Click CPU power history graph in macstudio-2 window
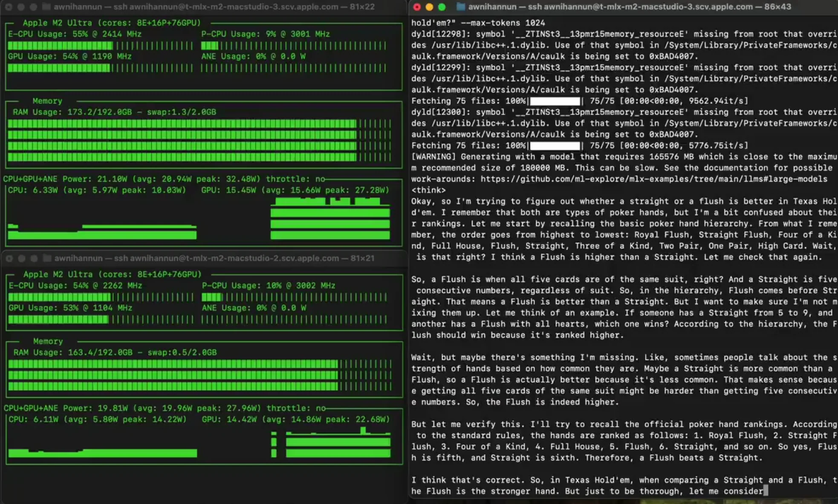 point(102,452)
